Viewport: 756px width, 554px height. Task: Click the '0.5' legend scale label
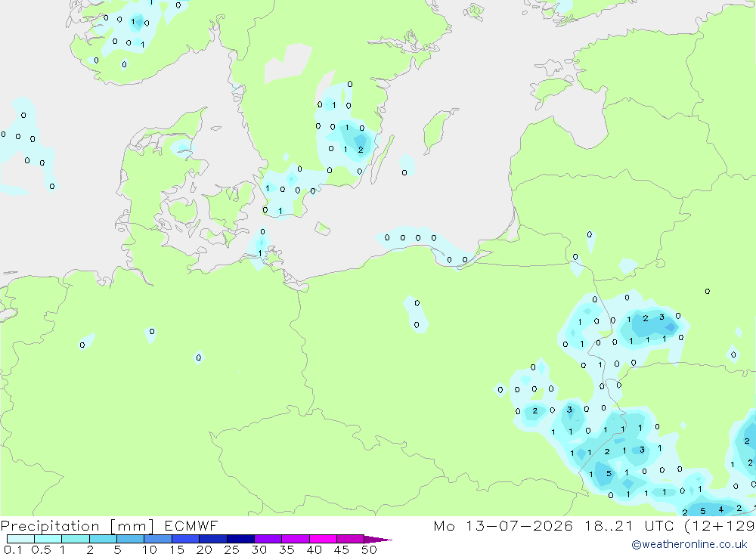(41, 549)
